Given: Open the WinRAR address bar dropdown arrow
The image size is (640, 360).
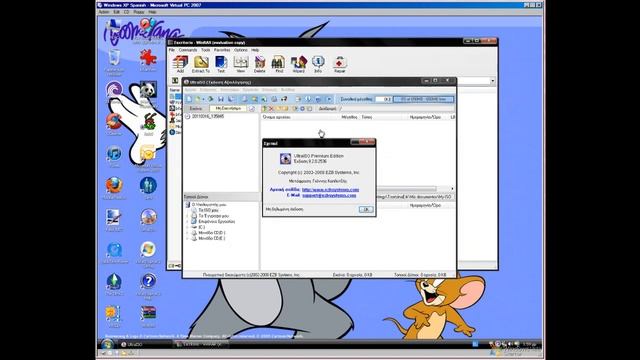Looking at the screenshot, I should (493, 81).
